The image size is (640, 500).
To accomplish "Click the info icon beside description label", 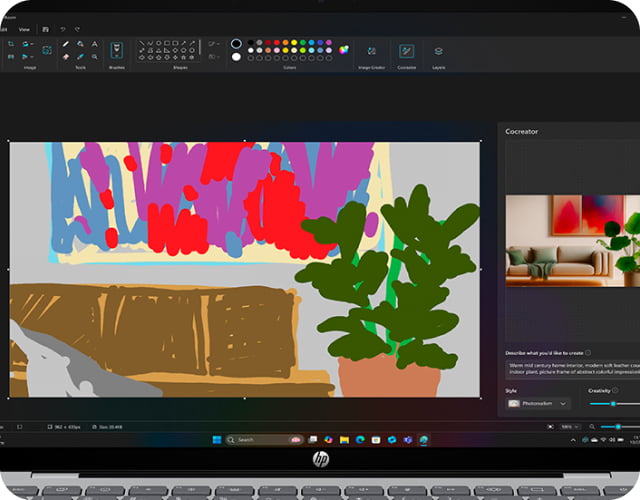I will (588, 353).
